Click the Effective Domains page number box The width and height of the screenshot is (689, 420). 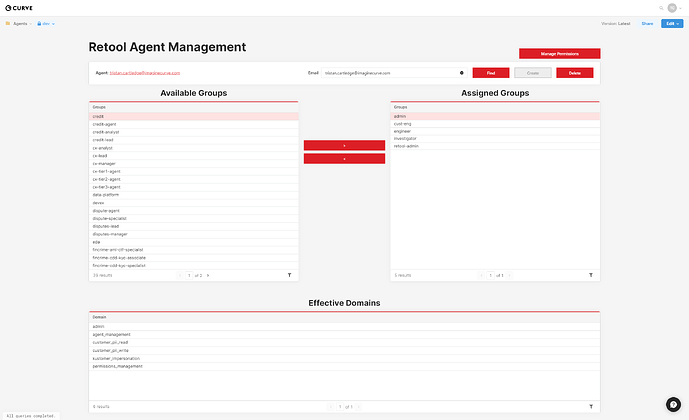340,407
